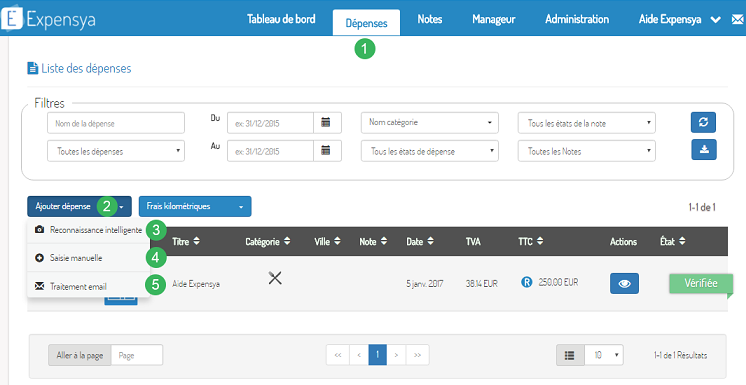Click the Vérifiée status badge
This screenshot has width=746, height=385.
click(700, 283)
